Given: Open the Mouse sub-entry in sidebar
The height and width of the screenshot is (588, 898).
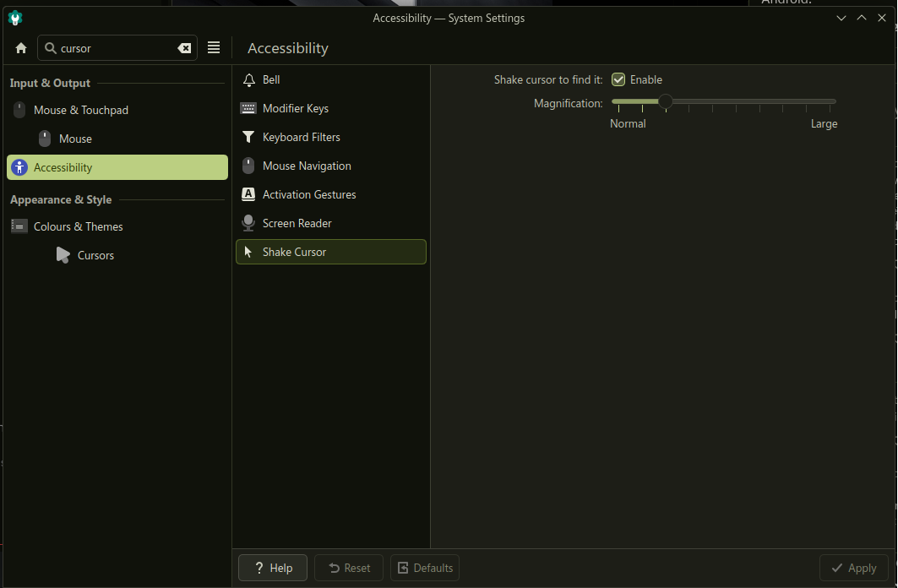Looking at the screenshot, I should [117, 139].
